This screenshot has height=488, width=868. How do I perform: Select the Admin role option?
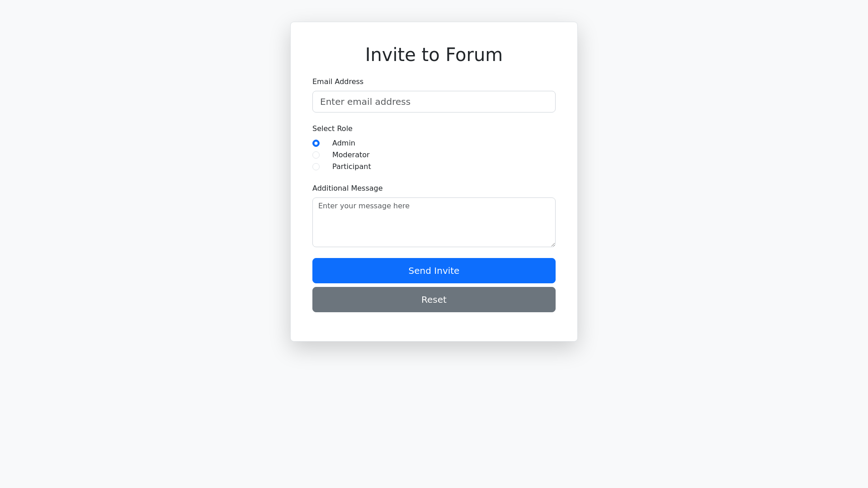pyautogui.click(x=316, y=143)
